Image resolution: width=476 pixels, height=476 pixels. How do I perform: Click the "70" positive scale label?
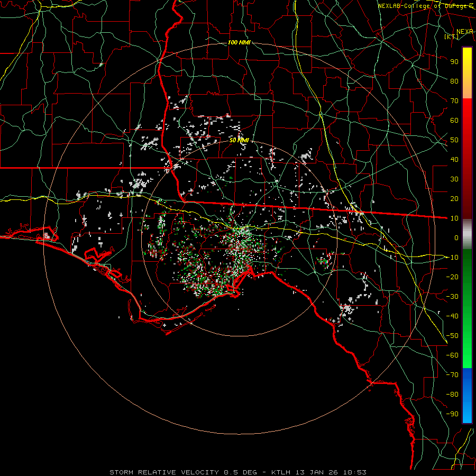[x=454, y=101]
